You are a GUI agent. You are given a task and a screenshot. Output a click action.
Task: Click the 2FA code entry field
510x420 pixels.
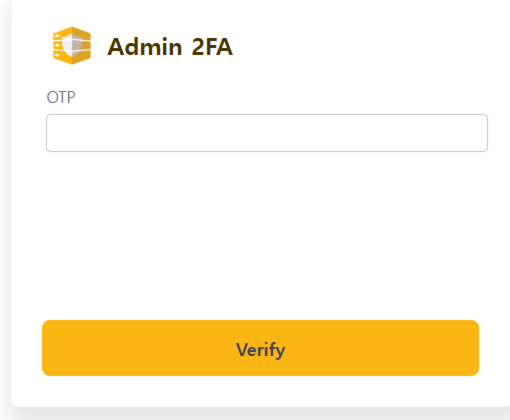266,133
